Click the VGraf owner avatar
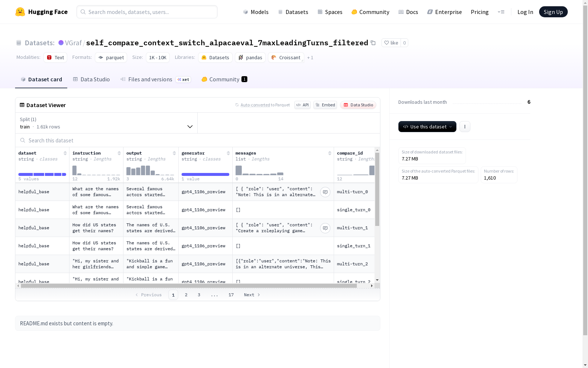Viewport: 588px width, 368px height. (x=61, y=43)
